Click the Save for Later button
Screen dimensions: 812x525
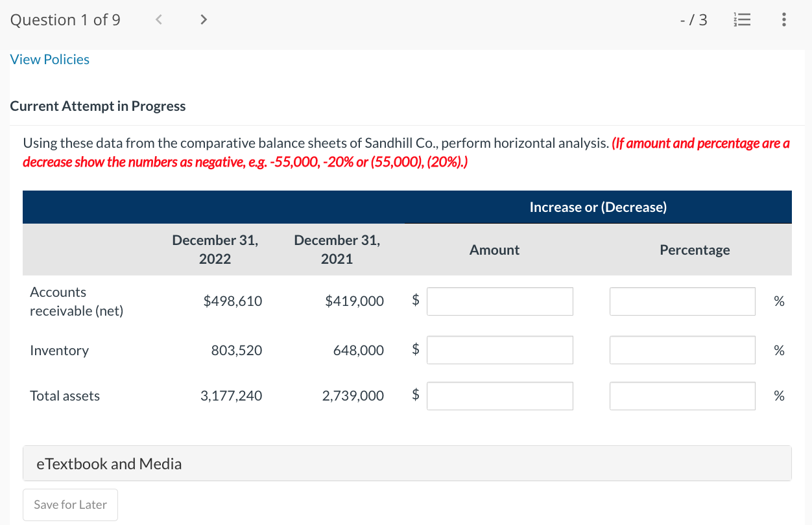click(x=69, y=504)
